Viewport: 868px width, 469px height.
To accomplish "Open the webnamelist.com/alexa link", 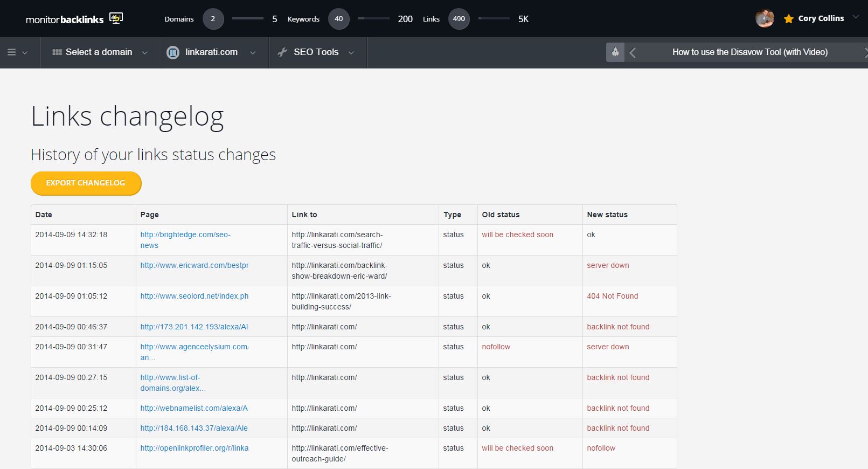I will [x=194, y=408].
